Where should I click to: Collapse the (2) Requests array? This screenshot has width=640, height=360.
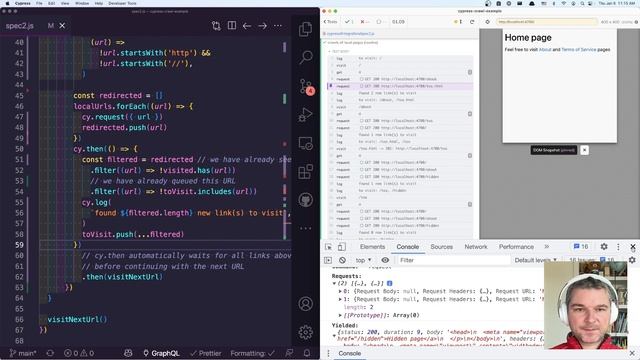pyautogui.click(x=334, y=283)
